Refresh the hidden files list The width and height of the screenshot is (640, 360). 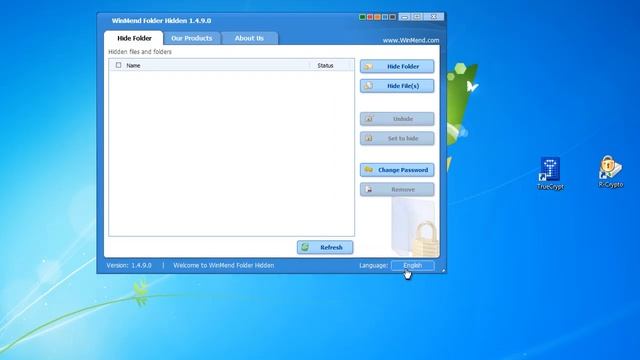(x=325, y=247)
